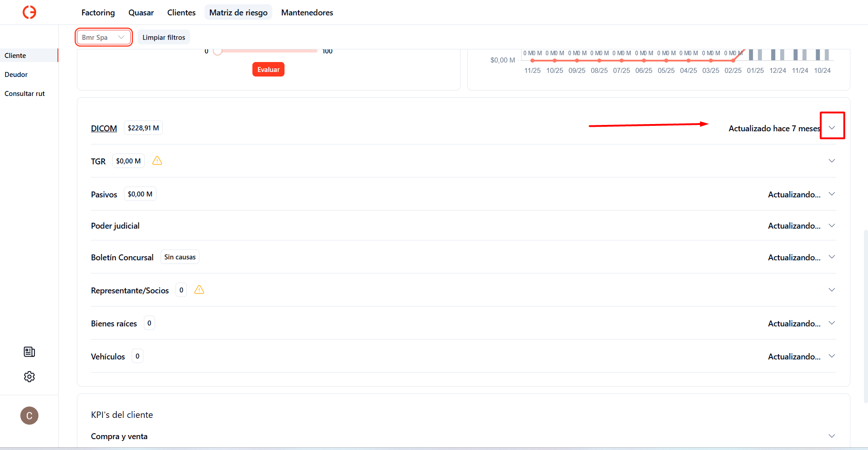Open the Mantenedores menu
Viewport: 868px width, 450px height.
[x=307, y=12]
